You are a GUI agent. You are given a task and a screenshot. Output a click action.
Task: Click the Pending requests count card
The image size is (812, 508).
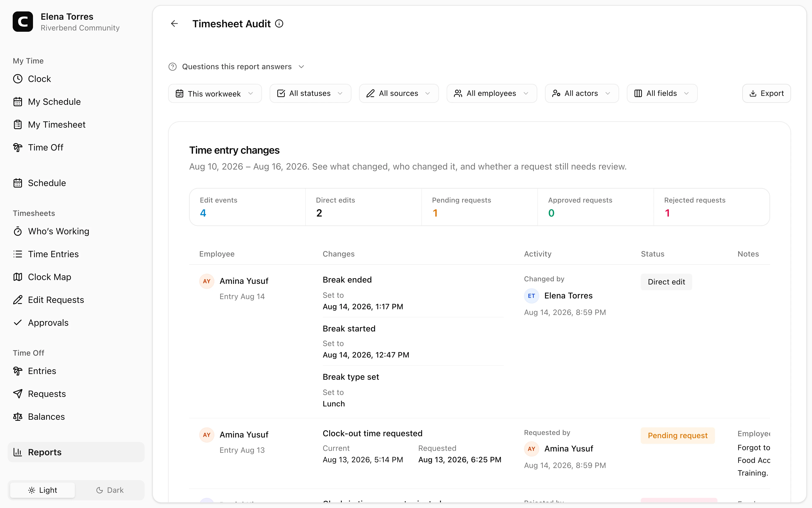pos(480,207)
